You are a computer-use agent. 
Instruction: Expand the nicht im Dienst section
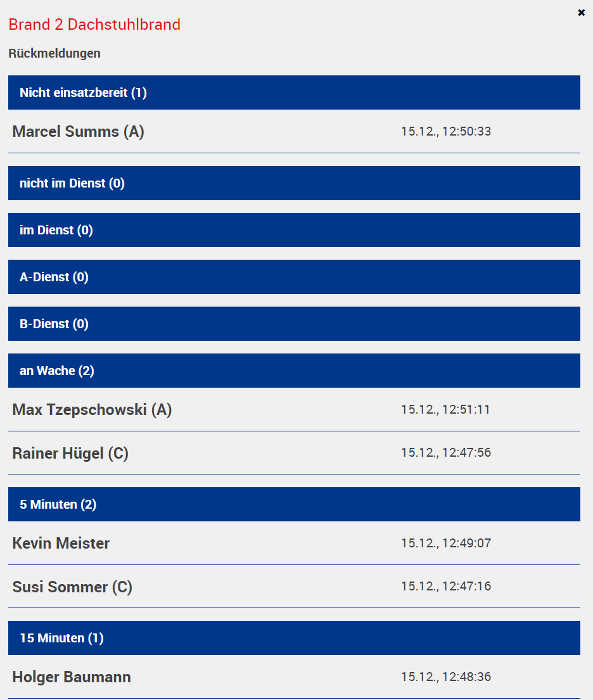point(294,183)
